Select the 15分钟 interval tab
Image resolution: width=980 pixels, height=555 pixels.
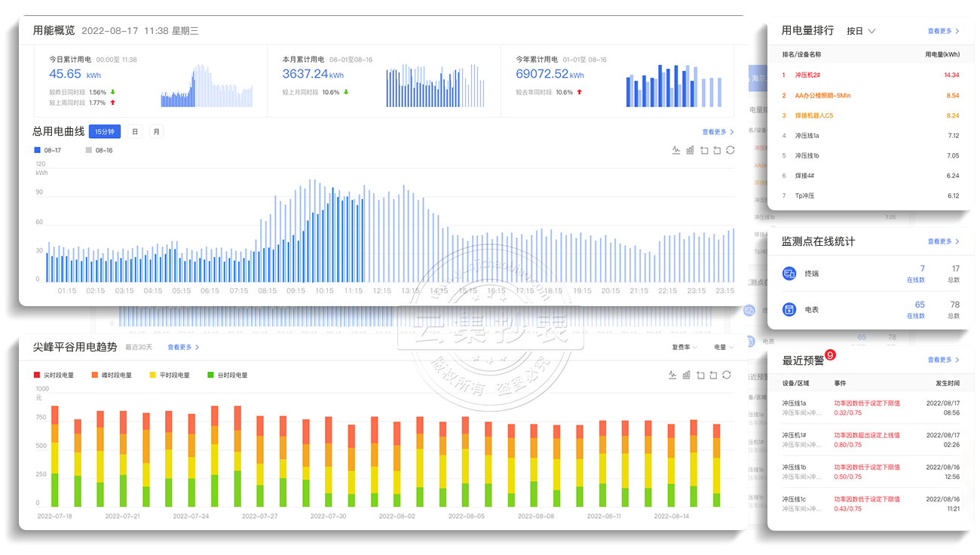(x=105, y=131)
